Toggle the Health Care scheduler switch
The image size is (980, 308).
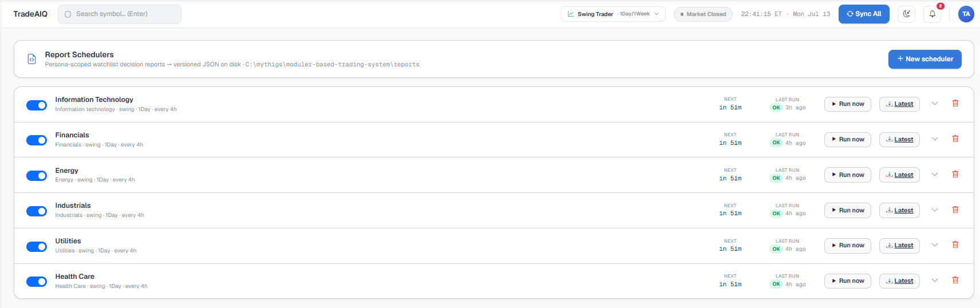point(37,282)
